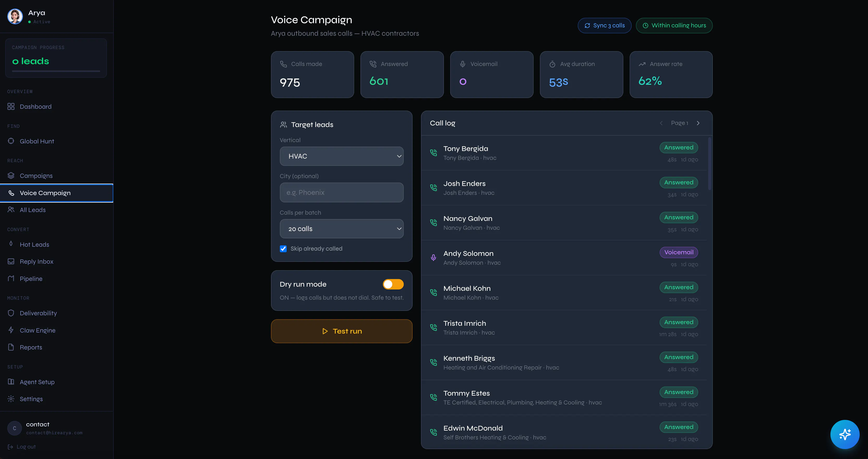
Task: Click the Voicemail stat microphone icon
Action: point(463,64)
